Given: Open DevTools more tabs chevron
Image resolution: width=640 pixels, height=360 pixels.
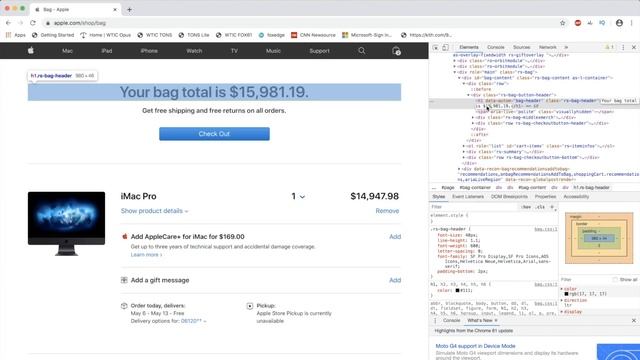Looking at the screenshot, I should click(566, 47).
